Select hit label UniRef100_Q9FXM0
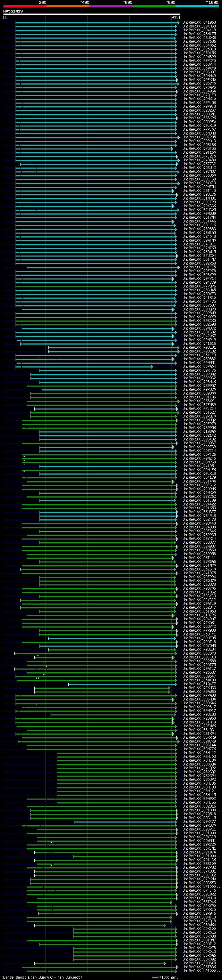The width and height of the screenshot is (222, 980). [199, 80]
